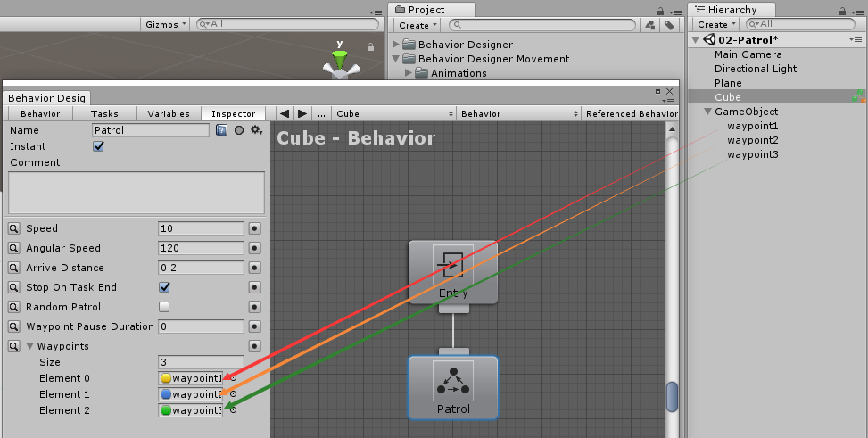
Task: Uncheck Stop On Task End checkbox
Action: [x=164, y=287]
